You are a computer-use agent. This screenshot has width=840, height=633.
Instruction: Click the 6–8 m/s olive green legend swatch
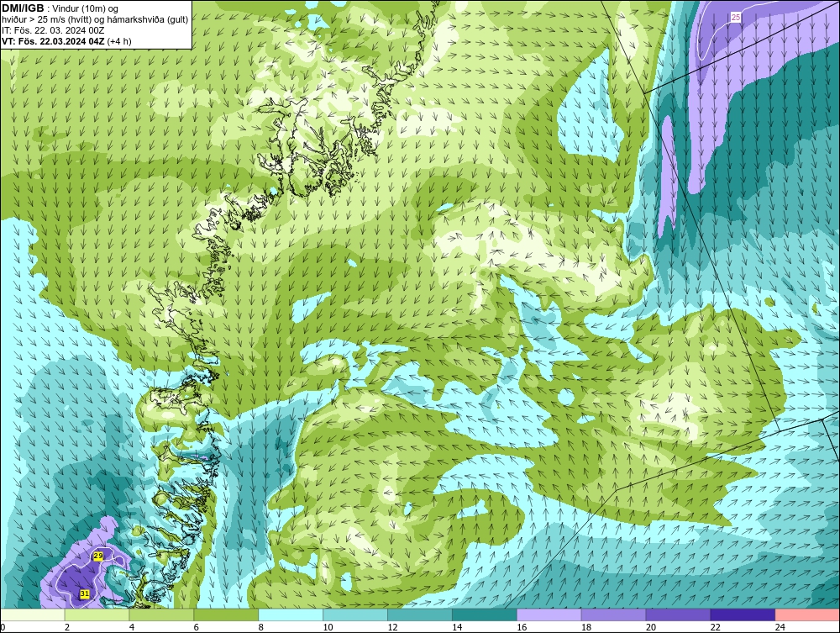(x=226, y=615)
